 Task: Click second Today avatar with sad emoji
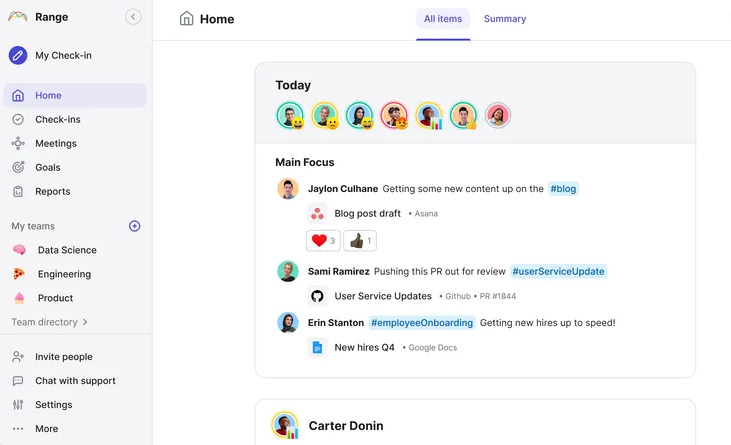point(324,115)
